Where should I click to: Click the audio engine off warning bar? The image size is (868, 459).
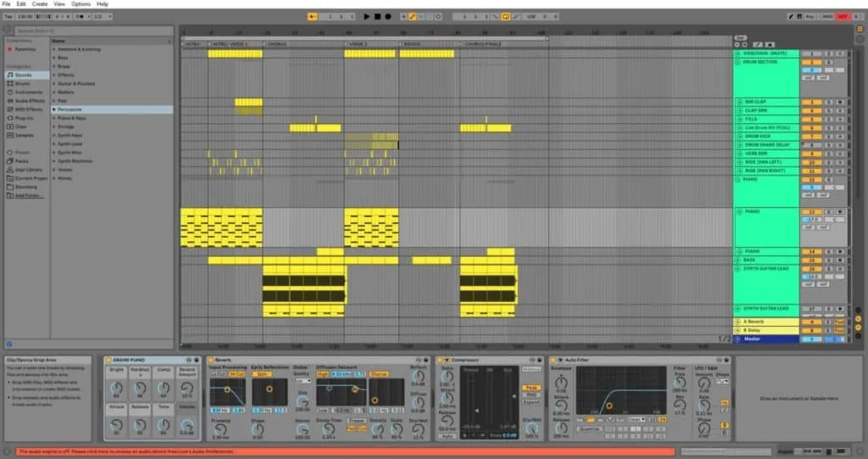click(x=346, y=452)
